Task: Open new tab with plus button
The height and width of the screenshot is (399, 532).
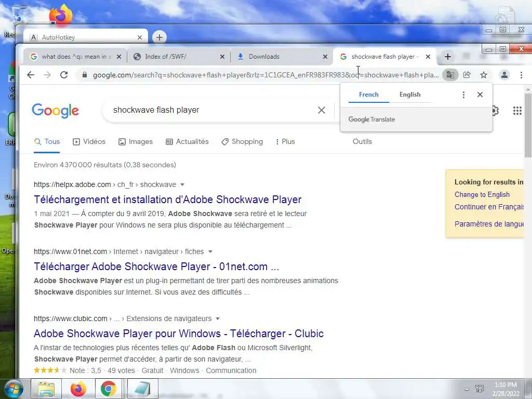Action: [x=447, y=57]
